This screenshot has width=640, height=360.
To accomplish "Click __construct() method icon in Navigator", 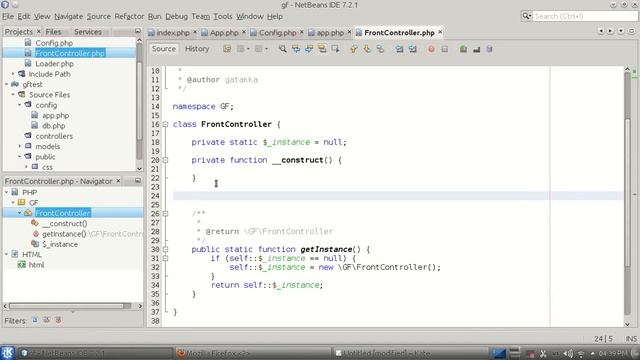I will coord(35,223).
